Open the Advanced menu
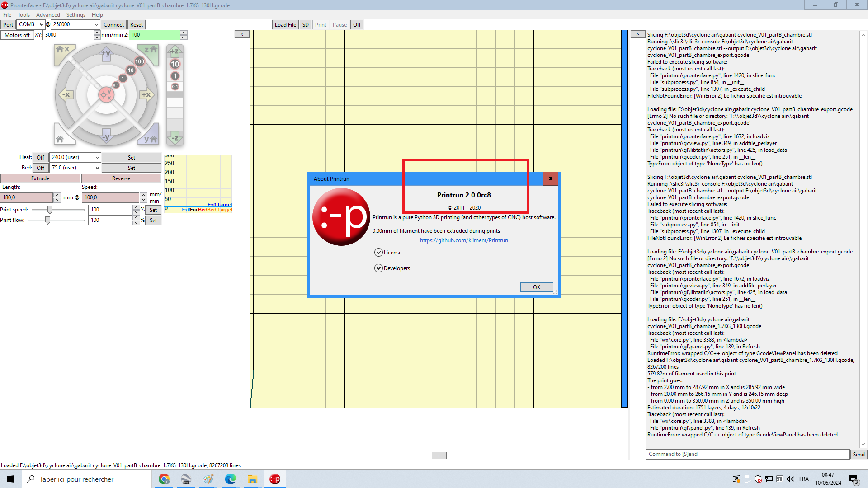The width and height of the screenshot is (868, 488). [x=48, y=15]
